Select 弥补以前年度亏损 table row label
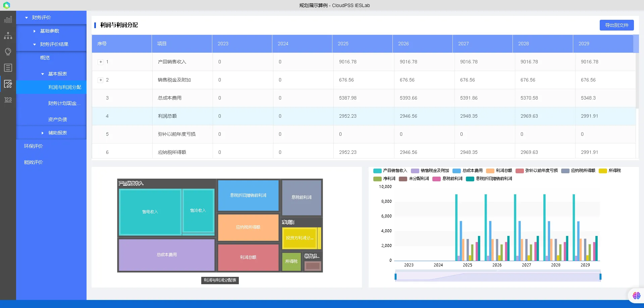The width and height of the screenshot is (644, 308). click(177, 134)
